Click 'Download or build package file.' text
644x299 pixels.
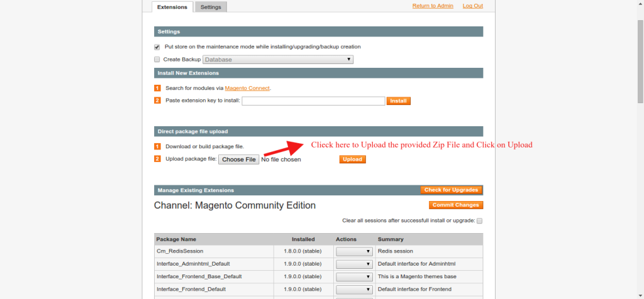[x=204, y=146]
